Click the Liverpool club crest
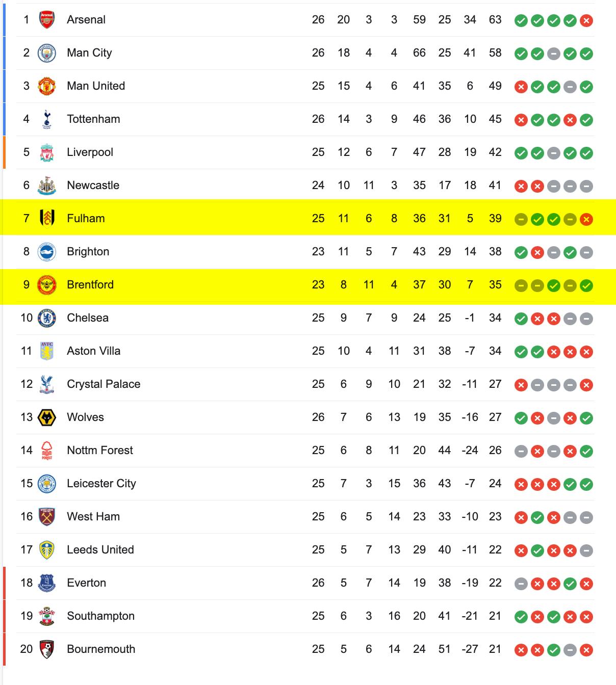616x685 pixels. pyautogui.click(x=47, y=152)
